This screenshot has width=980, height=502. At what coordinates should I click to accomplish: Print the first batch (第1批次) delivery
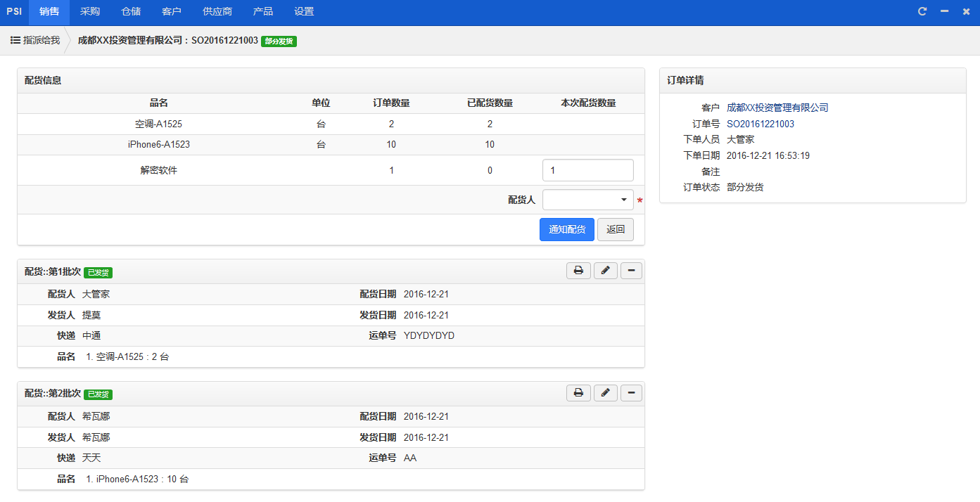578,271
